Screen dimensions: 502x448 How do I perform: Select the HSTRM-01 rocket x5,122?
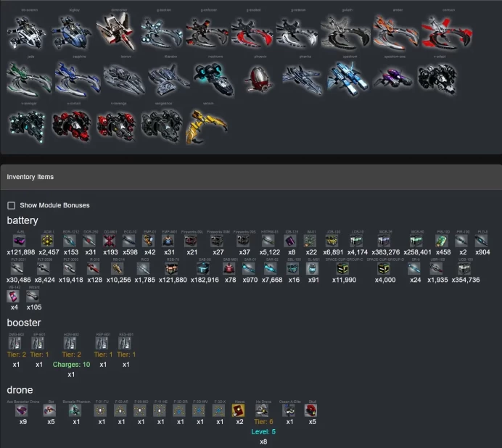point(268,241)
